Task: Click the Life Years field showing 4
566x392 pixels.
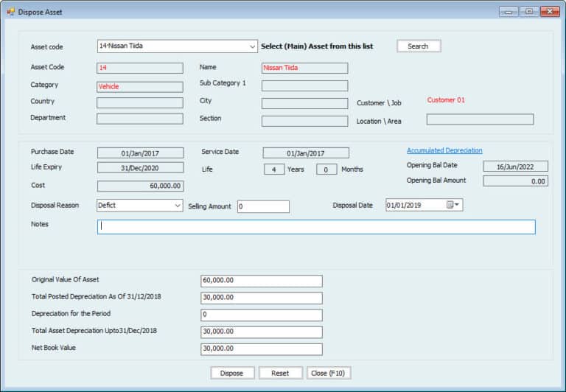Action: pos(274,169)
